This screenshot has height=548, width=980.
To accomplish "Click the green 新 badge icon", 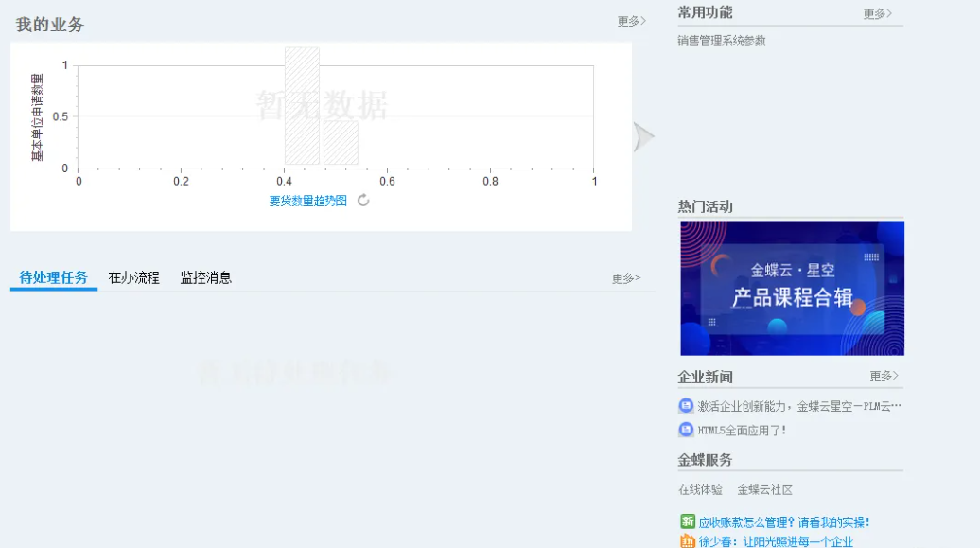I will tap(688, 521).
